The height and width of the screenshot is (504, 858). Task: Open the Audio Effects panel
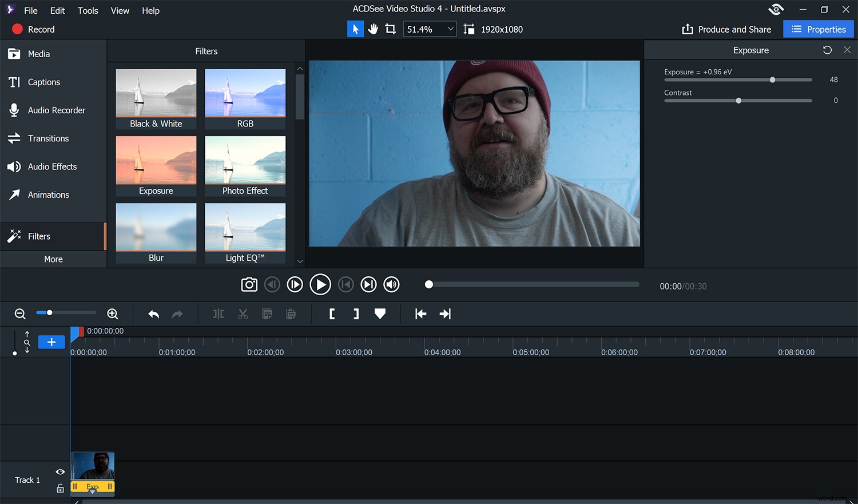51,166
